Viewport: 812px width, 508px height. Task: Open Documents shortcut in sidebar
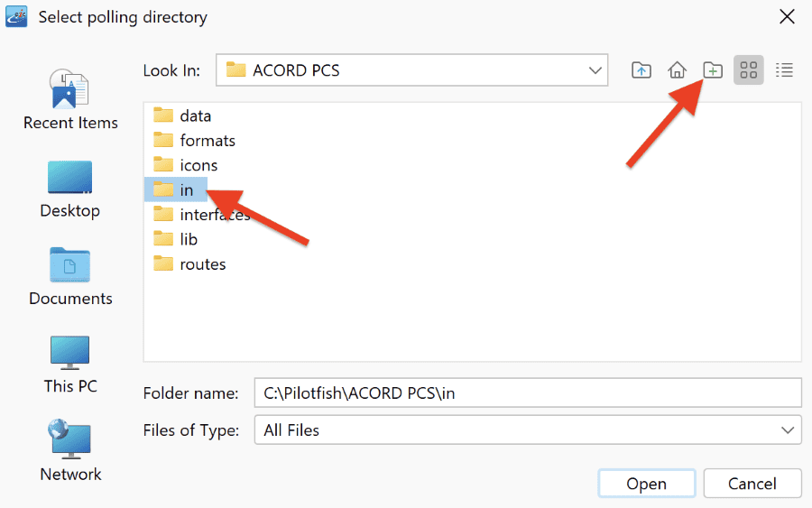click(70, 276)
